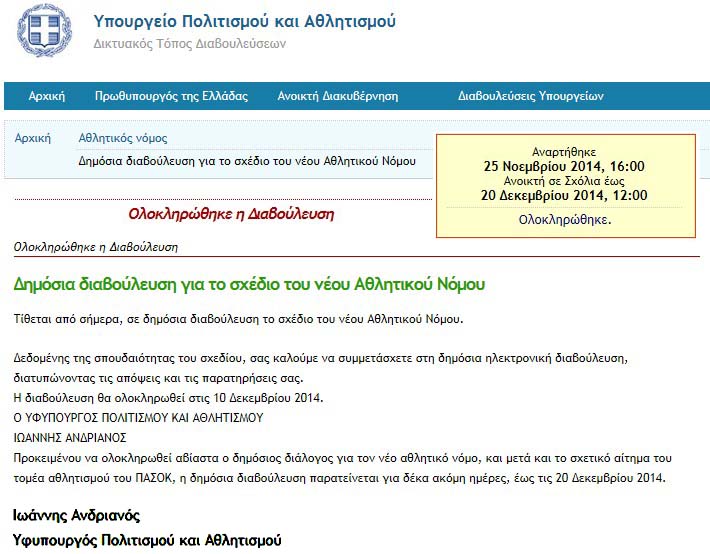Select the closing date 20 Δεκεμβρίου 2014, 12:00
710x554 pixels.
pos(564,196)
